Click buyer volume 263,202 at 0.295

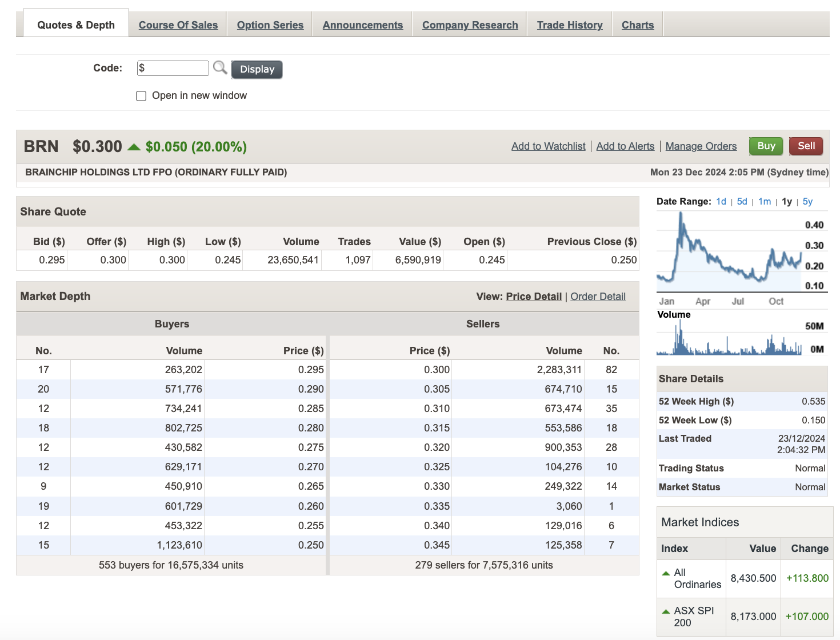183,370
